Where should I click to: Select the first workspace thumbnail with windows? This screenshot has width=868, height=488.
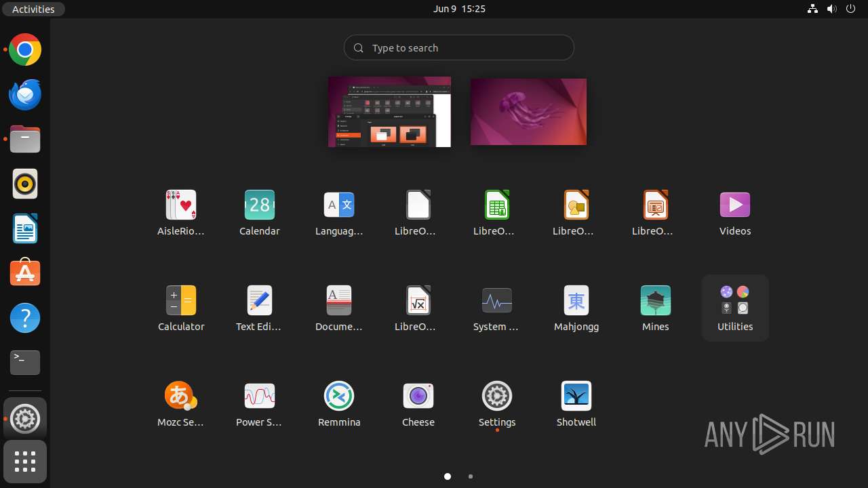click(389, 111)
